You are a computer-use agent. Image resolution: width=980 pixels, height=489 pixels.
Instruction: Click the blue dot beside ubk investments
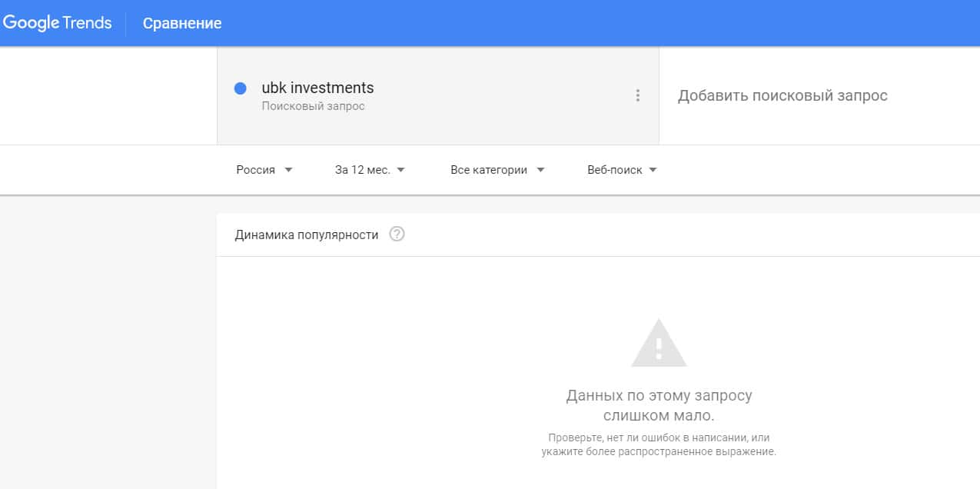240,88
